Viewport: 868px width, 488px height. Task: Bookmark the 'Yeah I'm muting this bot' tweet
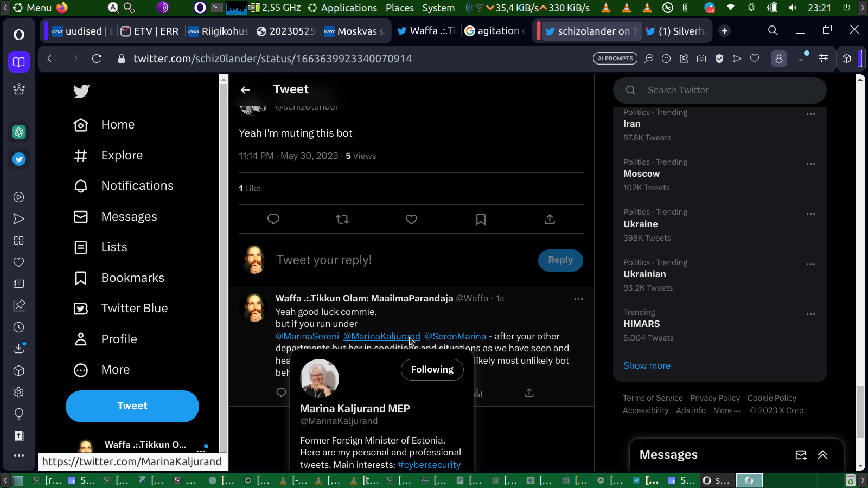[x=481, y=219]
